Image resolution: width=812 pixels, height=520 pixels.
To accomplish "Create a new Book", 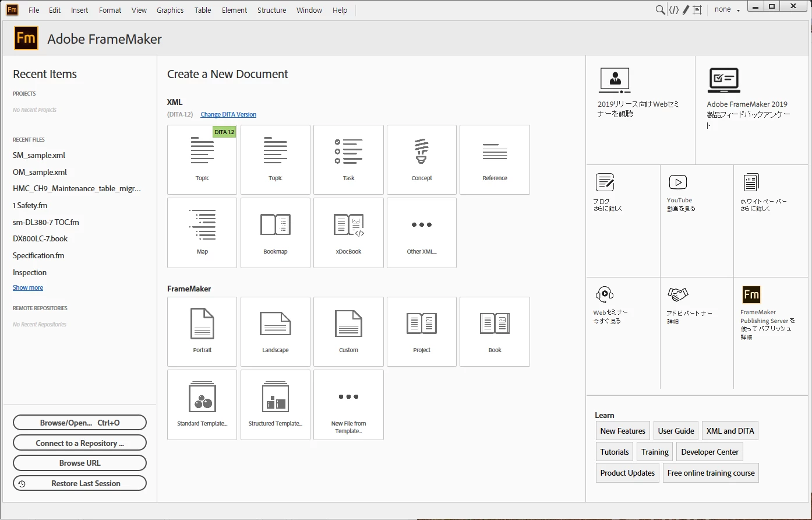I will (x=495, y=332).
